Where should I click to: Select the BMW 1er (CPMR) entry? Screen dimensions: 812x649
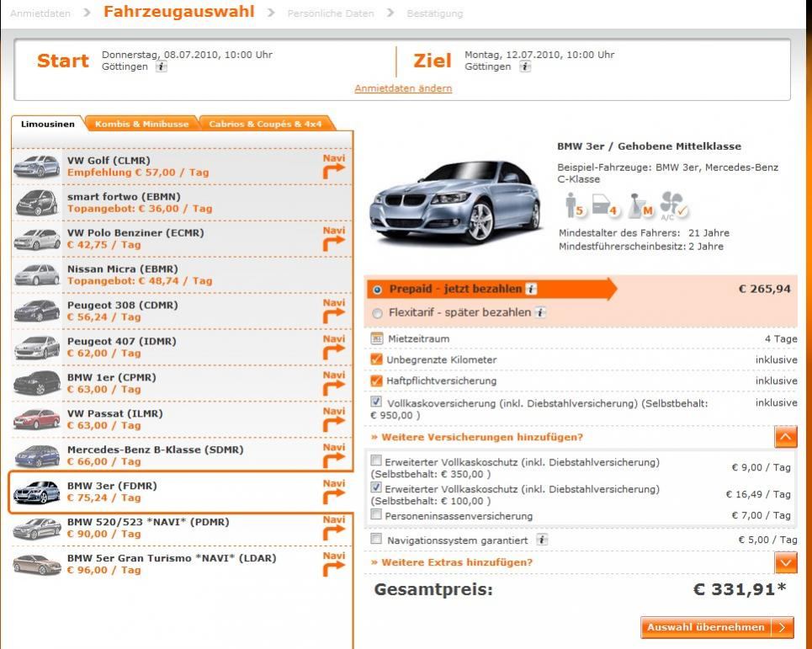tap(182, 383)
